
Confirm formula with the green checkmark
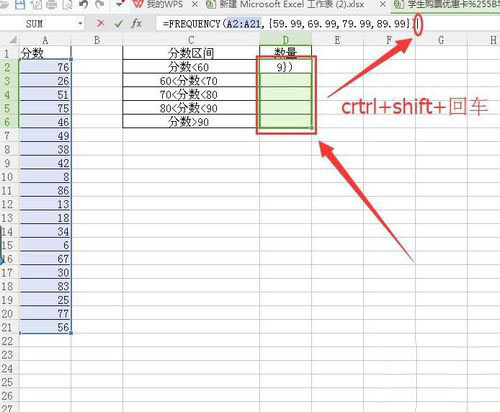point(118,23)
